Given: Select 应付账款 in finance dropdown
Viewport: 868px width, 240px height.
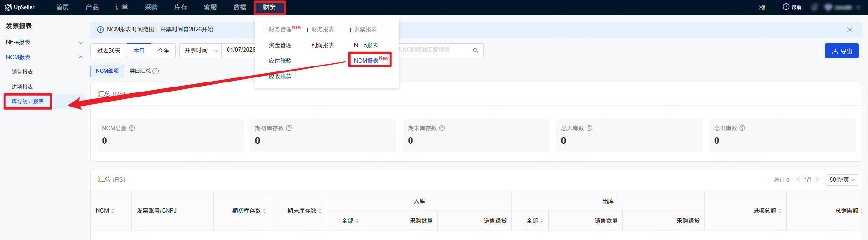Looking at the screenshot, I should (280, 61).
